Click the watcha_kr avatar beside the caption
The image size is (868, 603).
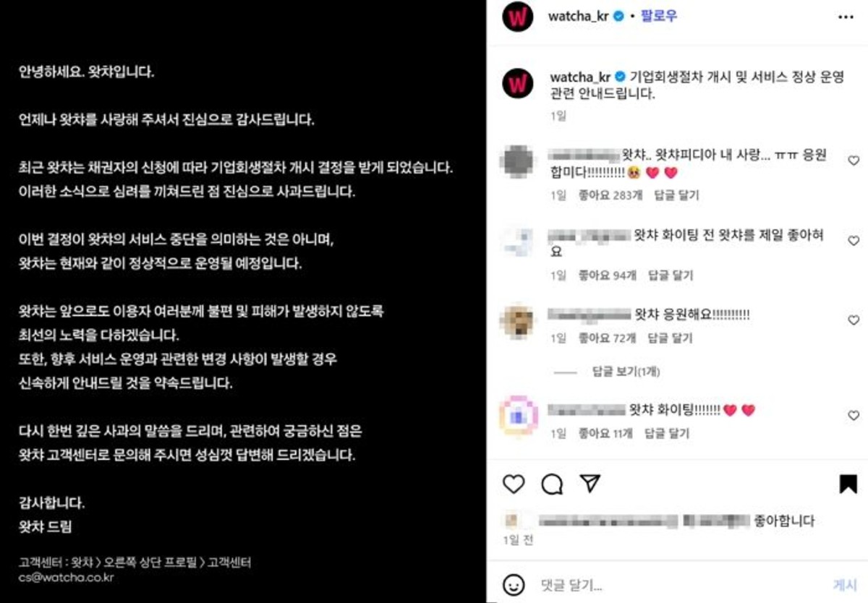[517, 85]
